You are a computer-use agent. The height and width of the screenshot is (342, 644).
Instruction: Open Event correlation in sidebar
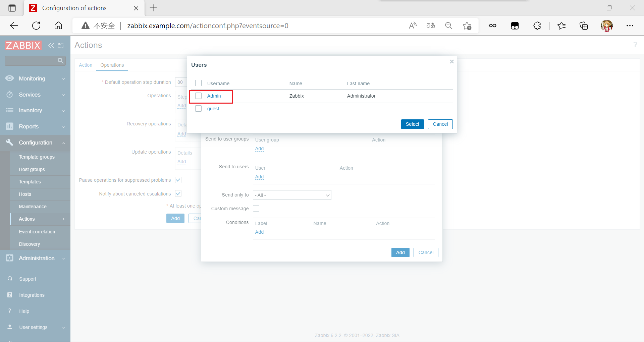tap(37, 232)
